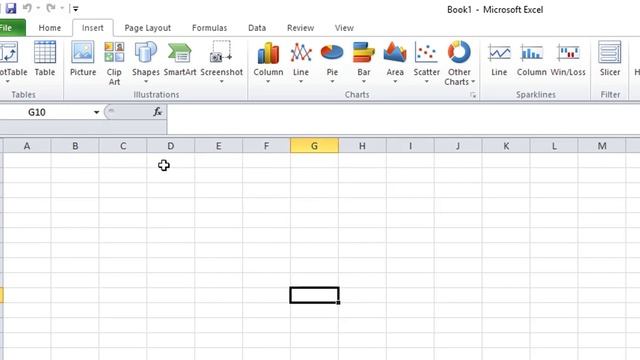This screenshot has width=640, height=360.
Task: Select column H header
Action: click(362, 146)
